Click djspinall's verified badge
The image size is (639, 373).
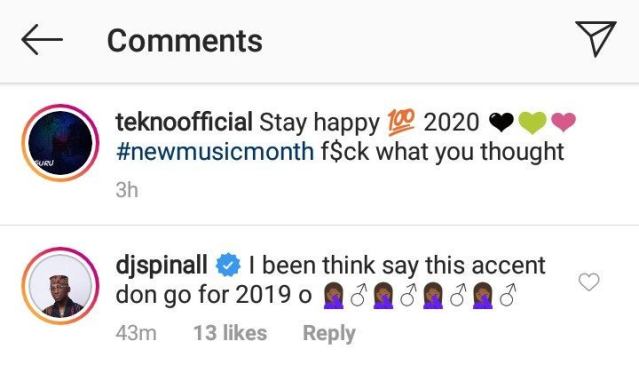[x=228, y=266]
